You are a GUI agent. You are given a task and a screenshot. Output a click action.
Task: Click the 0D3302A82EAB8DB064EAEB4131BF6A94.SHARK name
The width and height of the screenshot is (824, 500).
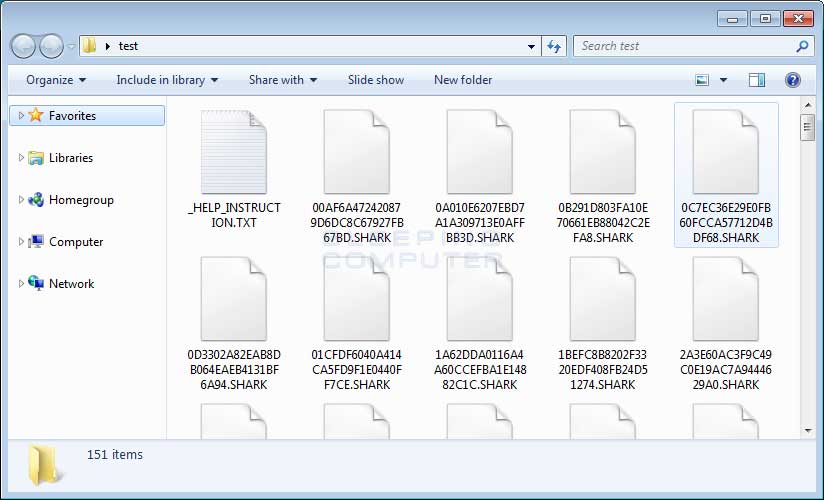(234, 370)
